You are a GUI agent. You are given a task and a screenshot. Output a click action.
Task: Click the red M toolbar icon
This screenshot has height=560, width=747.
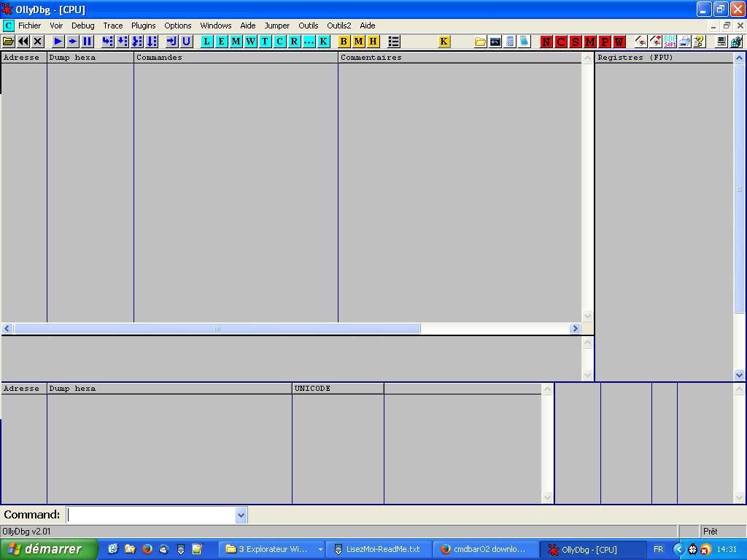(x=590, y=42)
